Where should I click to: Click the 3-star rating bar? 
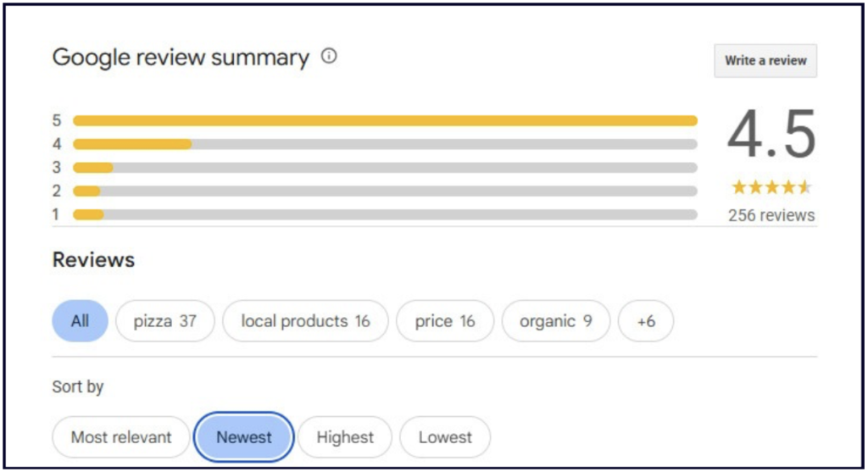click(385, 168)
